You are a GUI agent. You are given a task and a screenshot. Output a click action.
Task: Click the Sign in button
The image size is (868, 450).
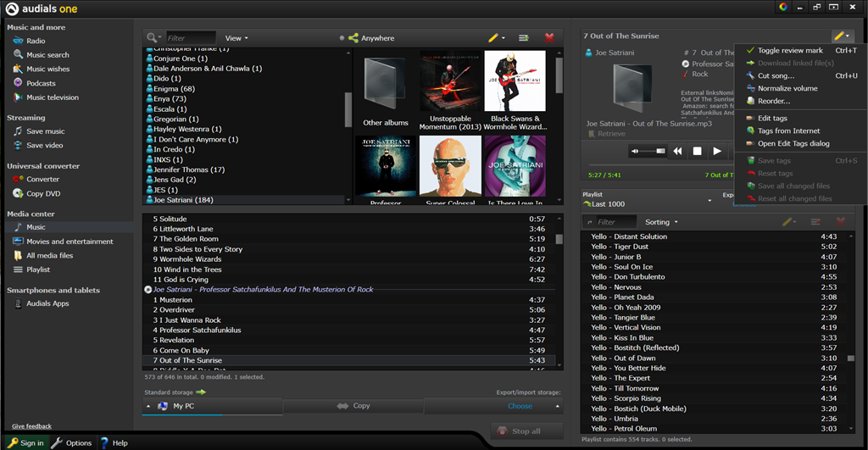point(26,442)
